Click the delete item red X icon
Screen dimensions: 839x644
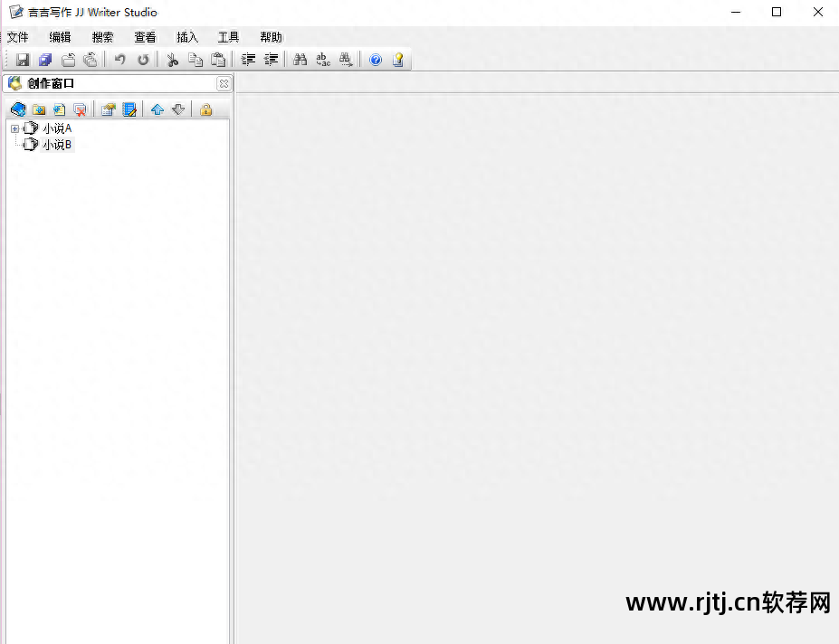coord(80,109)
